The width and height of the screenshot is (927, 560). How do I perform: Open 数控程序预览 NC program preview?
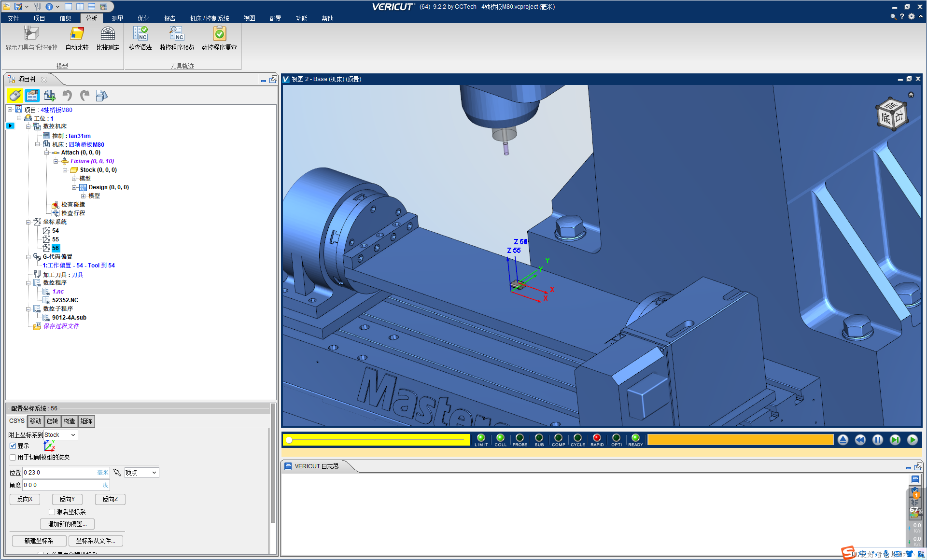tap(177, 38)
